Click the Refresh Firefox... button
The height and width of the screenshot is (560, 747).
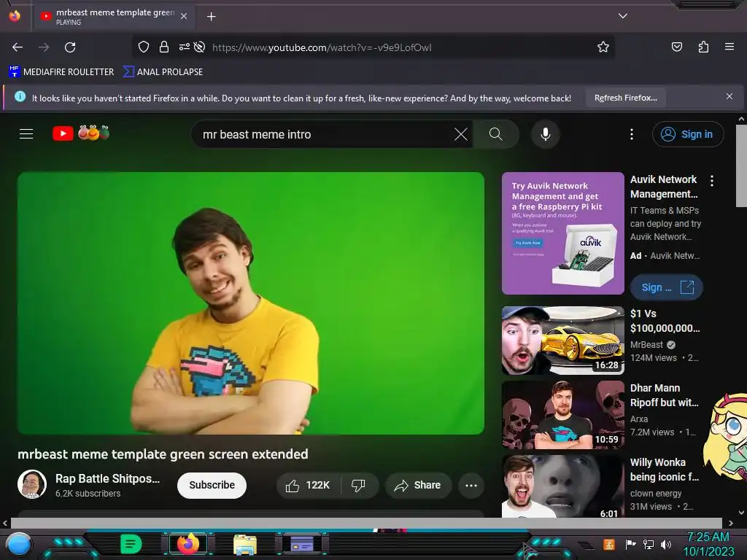pos(625,98)
